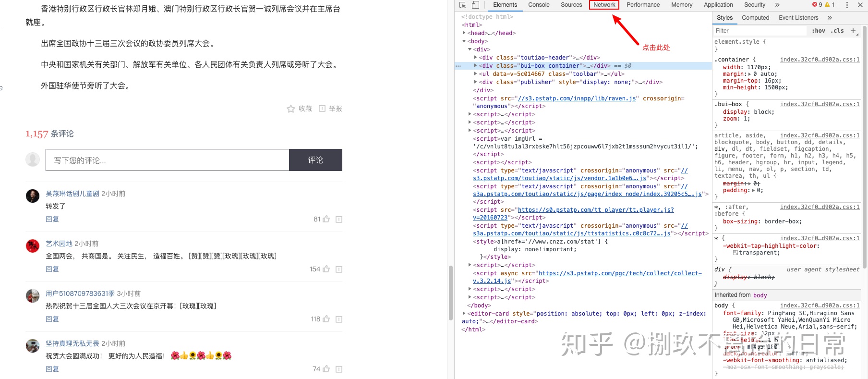Screen dimensions: 868x379
Task: Report the 艺术园地 comment with its flag icon
Action: [x=339, y=269]
